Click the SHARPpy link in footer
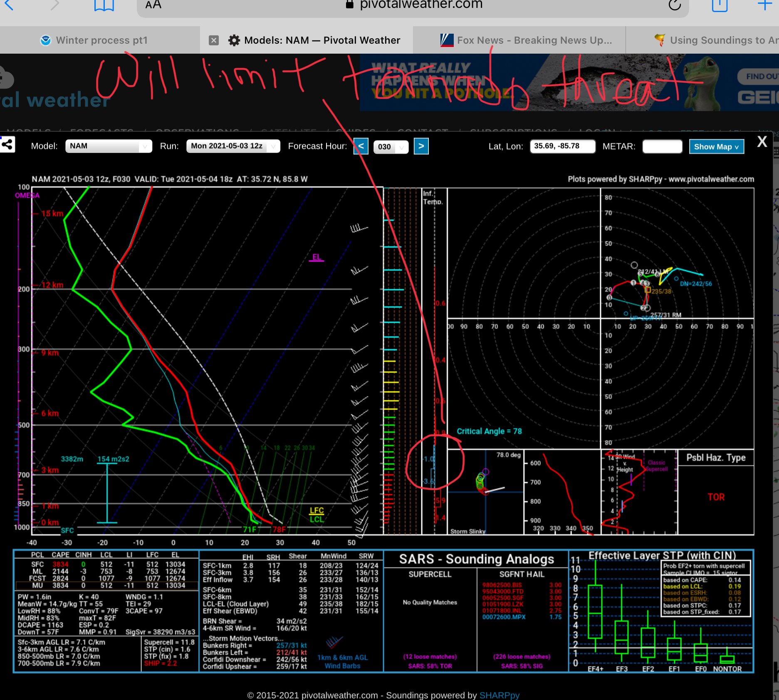This screenshot has height=700, width=779. (x=499, y=695)
